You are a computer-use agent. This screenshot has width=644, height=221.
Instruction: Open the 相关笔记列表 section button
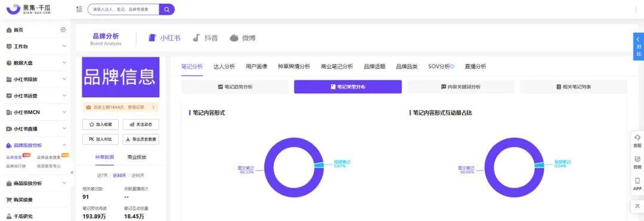[x=574, y=87]
